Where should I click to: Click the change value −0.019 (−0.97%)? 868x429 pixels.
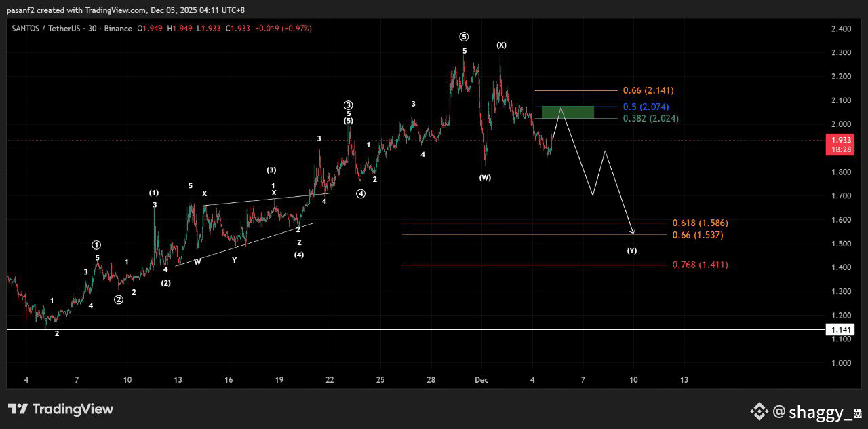click(x=283, y=29)
